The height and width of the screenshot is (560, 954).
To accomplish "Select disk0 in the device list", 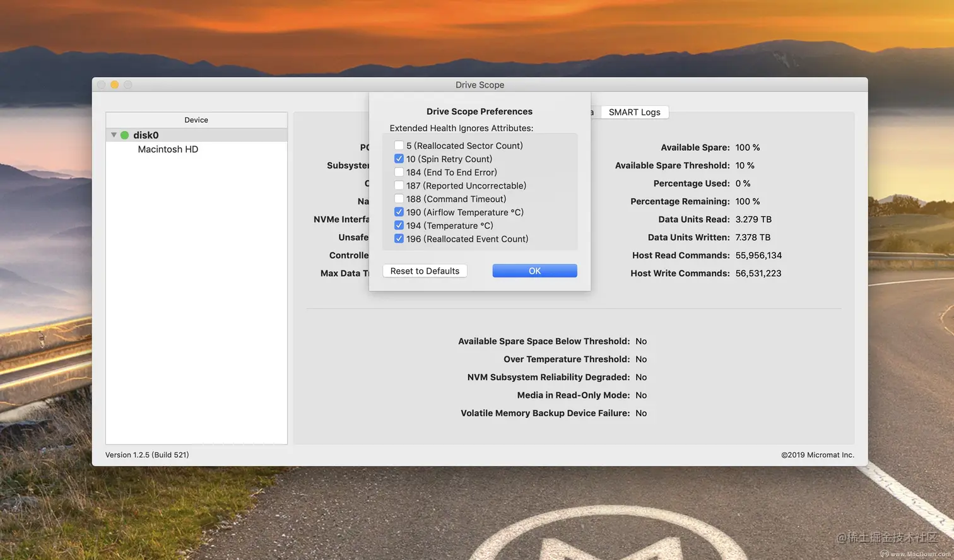I will (x=196, y=135).
